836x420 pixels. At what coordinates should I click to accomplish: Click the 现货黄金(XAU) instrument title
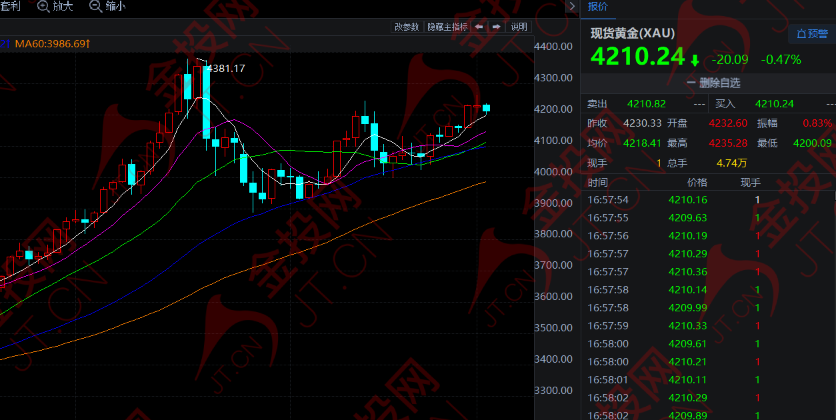point(632,33)
